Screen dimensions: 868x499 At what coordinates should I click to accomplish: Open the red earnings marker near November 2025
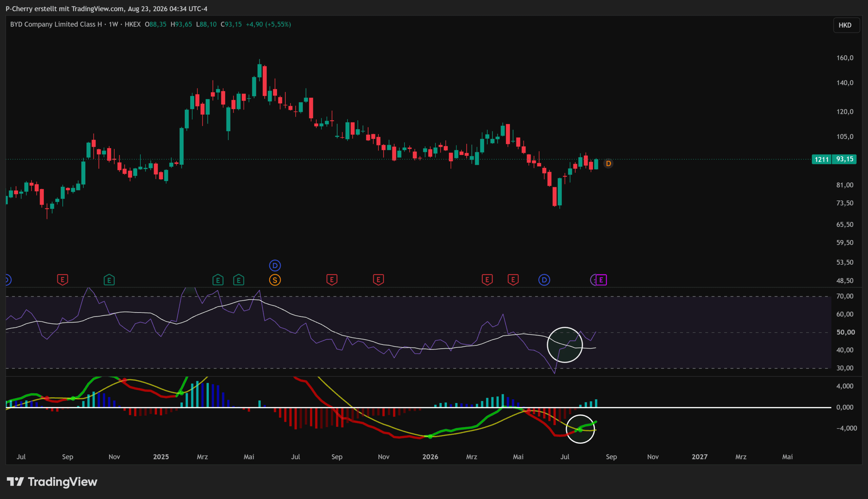pos(378,280)
